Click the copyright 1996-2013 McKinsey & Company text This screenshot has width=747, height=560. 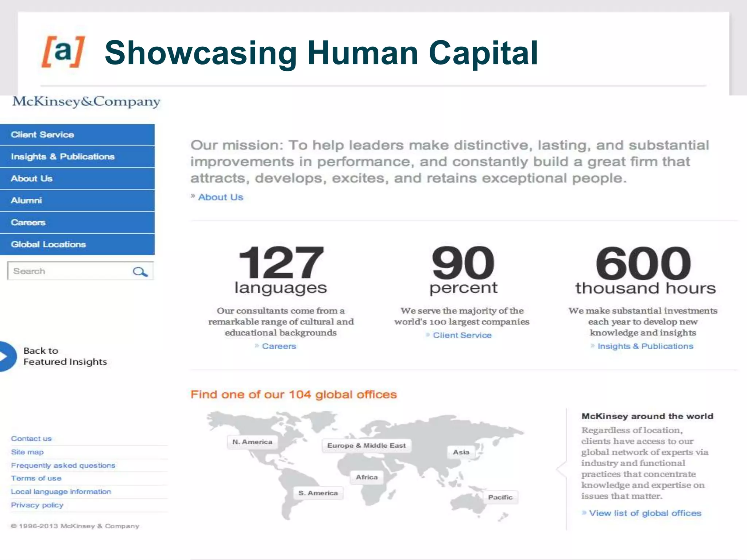(75, 526)
